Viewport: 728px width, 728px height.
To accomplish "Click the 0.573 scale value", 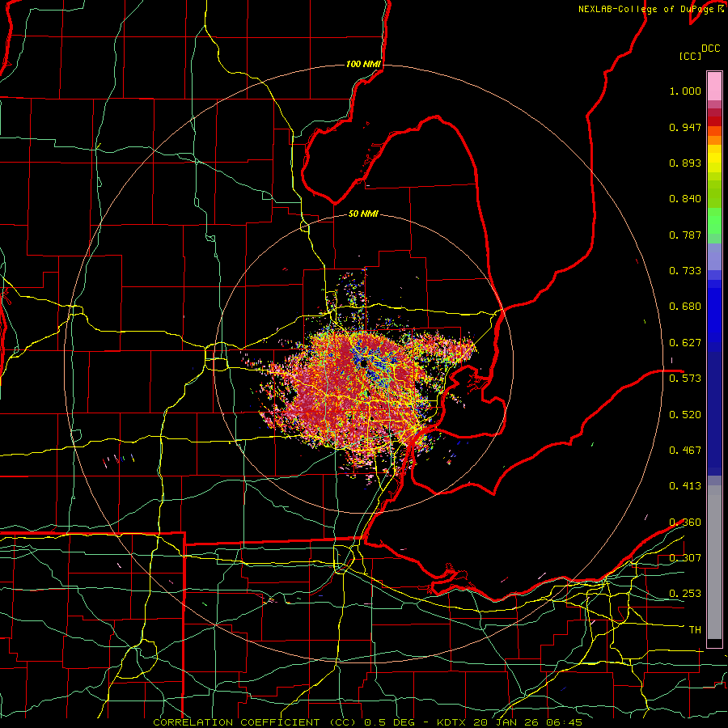I will tap(685, 379).
